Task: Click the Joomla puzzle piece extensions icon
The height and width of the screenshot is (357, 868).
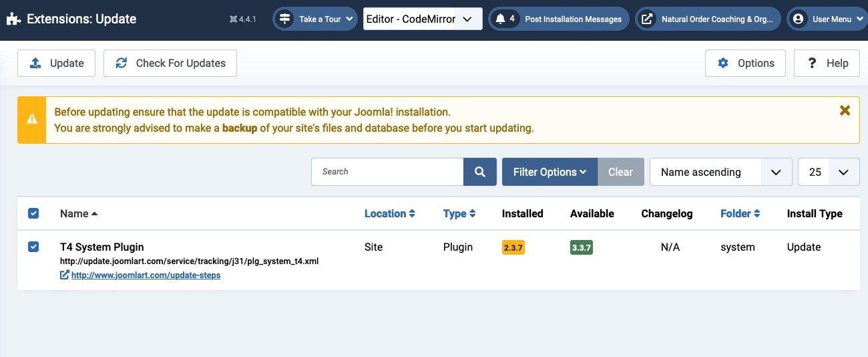Action: pos(13,19)
